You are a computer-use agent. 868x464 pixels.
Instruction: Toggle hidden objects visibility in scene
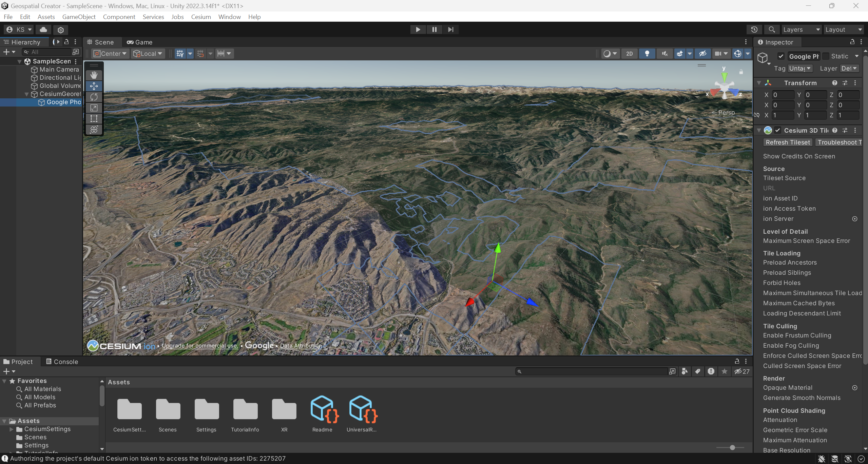pos(702,54)
